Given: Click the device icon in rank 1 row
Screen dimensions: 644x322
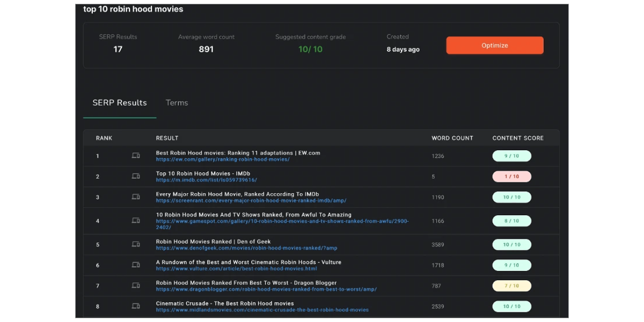Looking at the screenshot, I should pyautogui.click(x=136, y=156).
